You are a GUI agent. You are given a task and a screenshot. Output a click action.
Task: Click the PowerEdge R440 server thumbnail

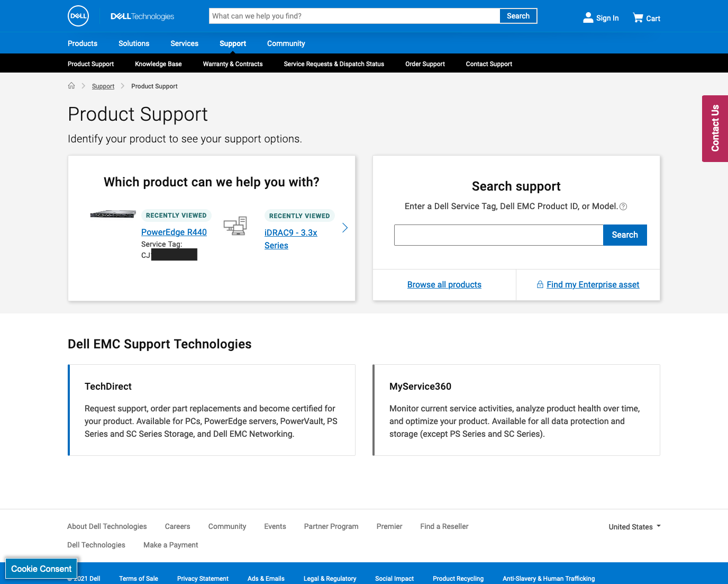click(x=113, y=214)
